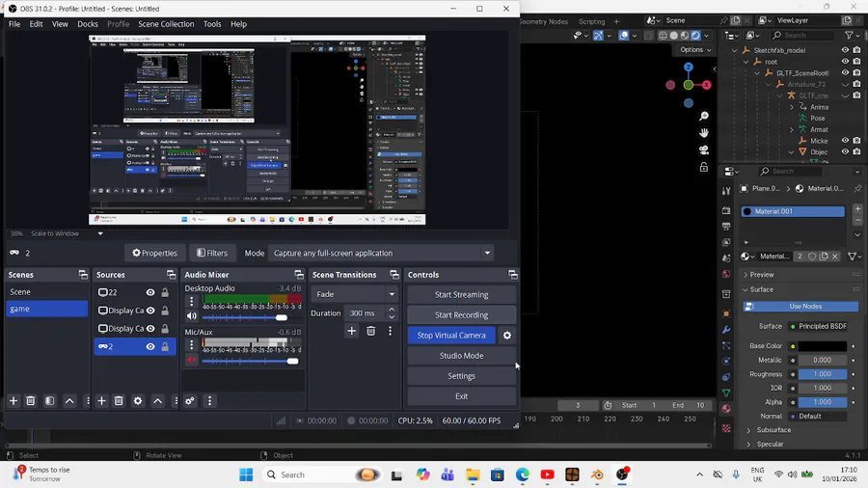Move selected source up using Sources arrow

(x=158, y=400)
